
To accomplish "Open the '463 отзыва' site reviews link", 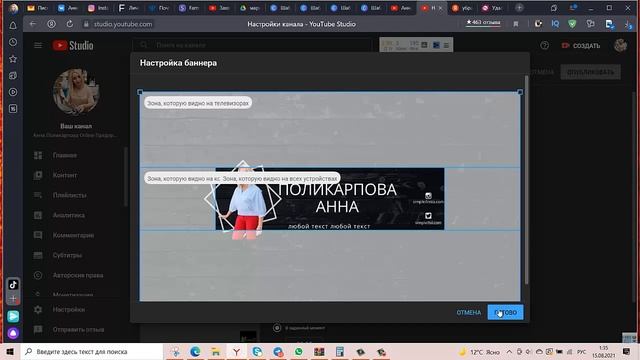I will click(484, 23).
